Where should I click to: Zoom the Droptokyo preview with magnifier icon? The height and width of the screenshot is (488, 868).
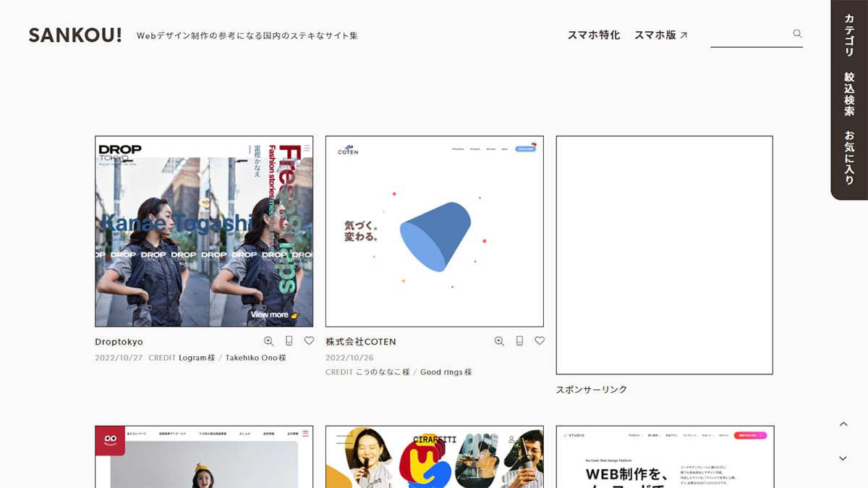[268, 341]
